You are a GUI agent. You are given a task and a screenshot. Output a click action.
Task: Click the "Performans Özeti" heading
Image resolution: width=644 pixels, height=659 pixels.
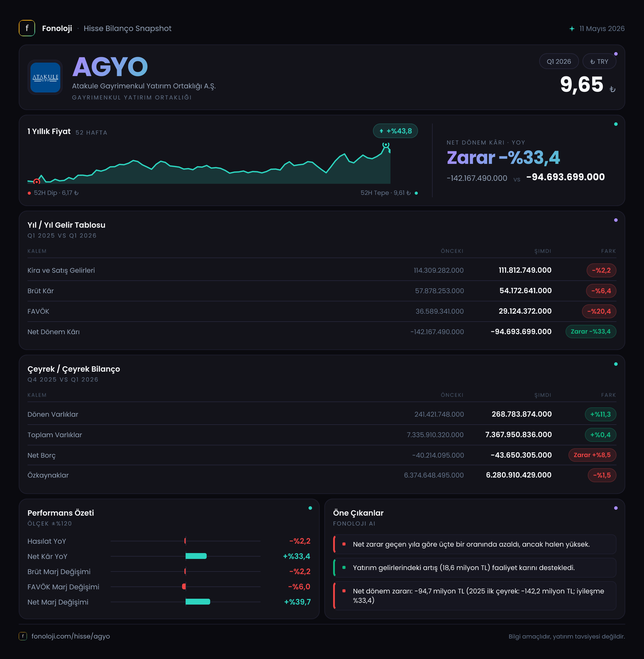[x=61, y=513]
